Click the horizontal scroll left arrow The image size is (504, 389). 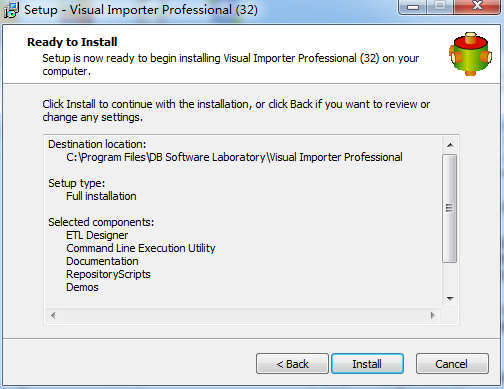point(53,315)
